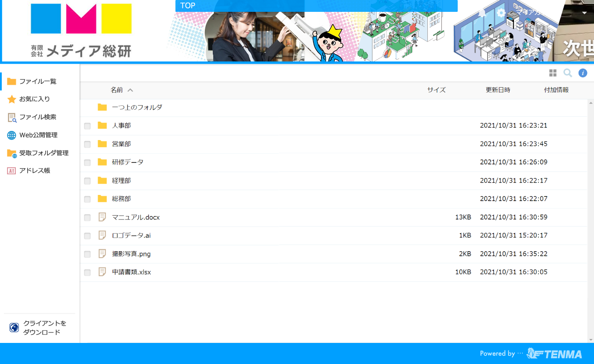
Task: Select the マニュアル.docx checkbox
Action: click(87, 218)
